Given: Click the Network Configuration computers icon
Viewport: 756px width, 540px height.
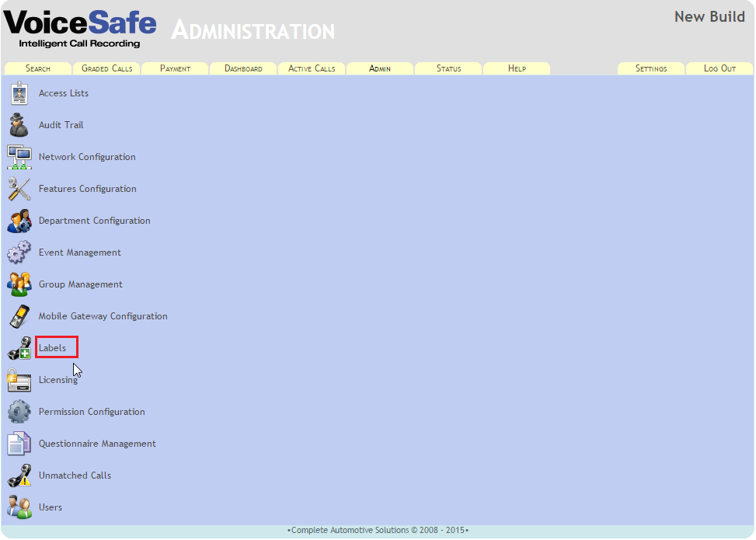Looking at the screenshot, I should (19, 157).
